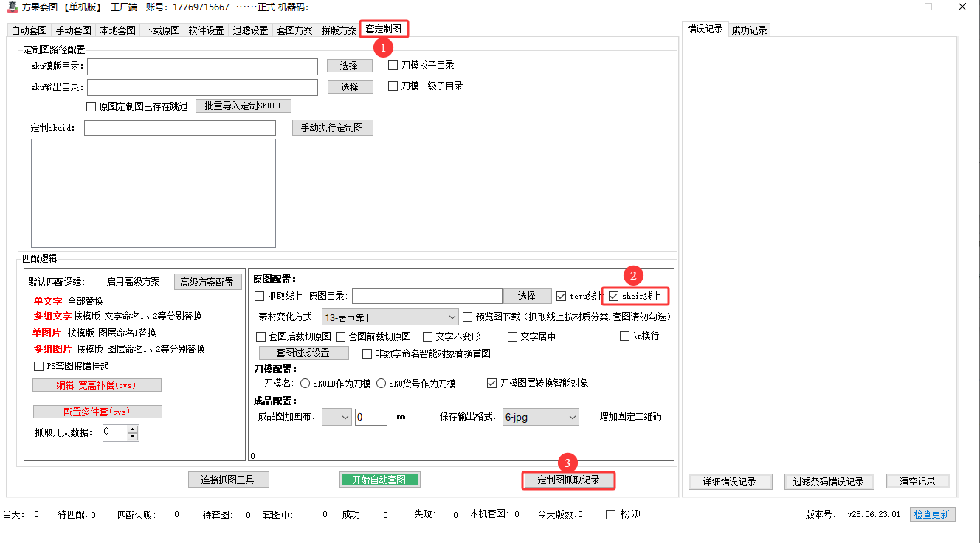Click 批量导入定制SKUID button

[x=243, y=106]
